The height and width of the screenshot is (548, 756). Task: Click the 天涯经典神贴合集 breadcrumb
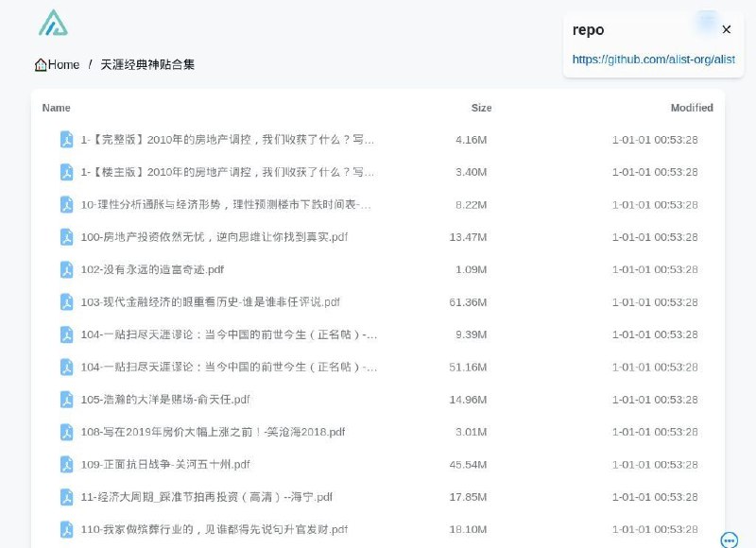point(147,65)
